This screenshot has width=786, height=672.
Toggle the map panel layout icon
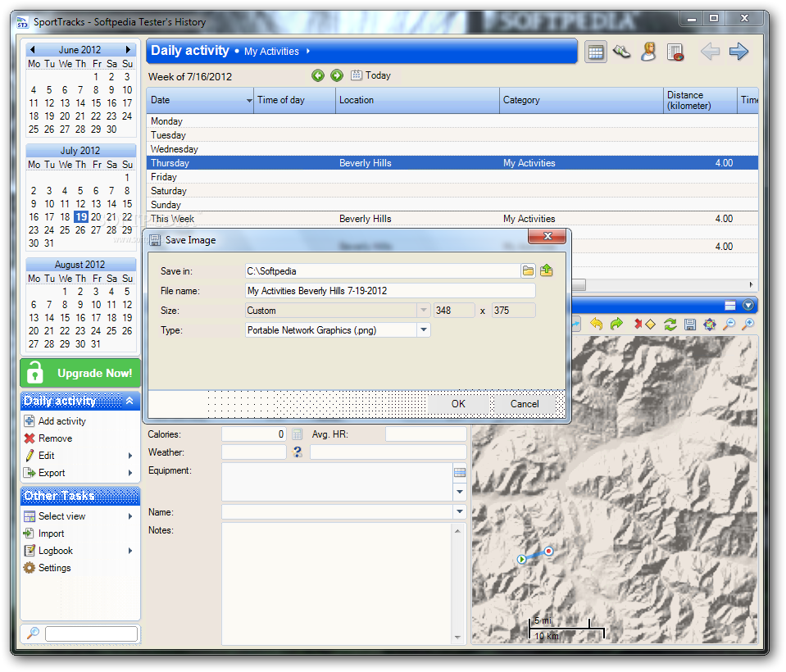tap(730, 305)
